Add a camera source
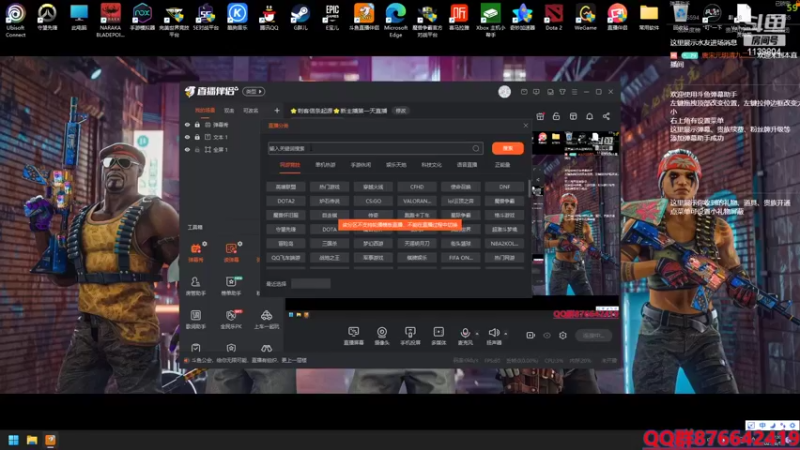The image size is (800, 450). click(x=382, y=336)
